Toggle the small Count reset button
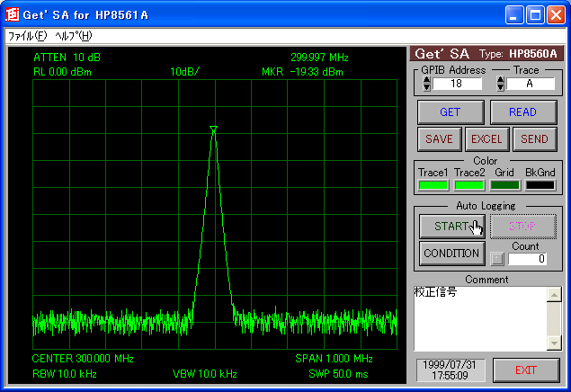The image size is (571, 392). click(497, 260)
